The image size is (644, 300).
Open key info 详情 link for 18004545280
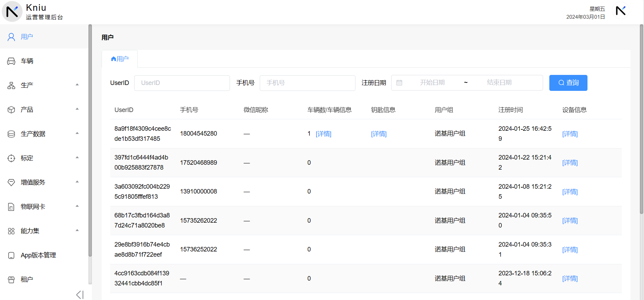tap(379, 134)
